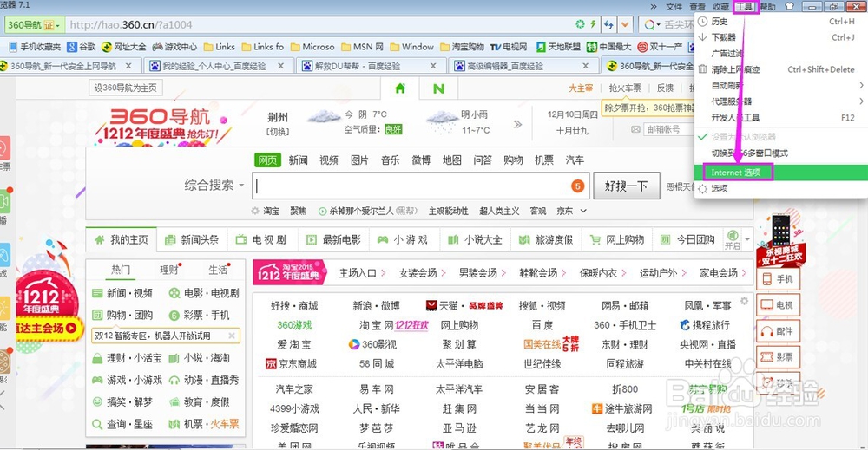Open the Links bookmark folder
Viewport: 868px width, 450px height.
[220, 47]
